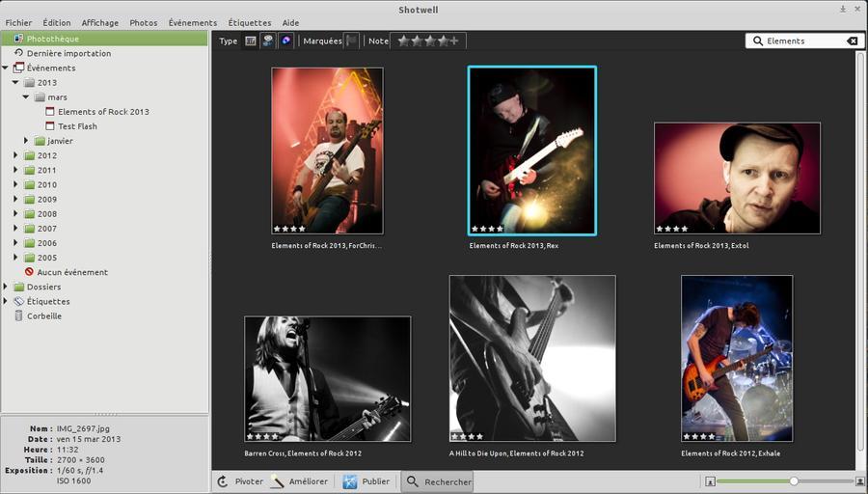
Task: Click the smallest thumbnail size icon
Action: tap(710, 481)
